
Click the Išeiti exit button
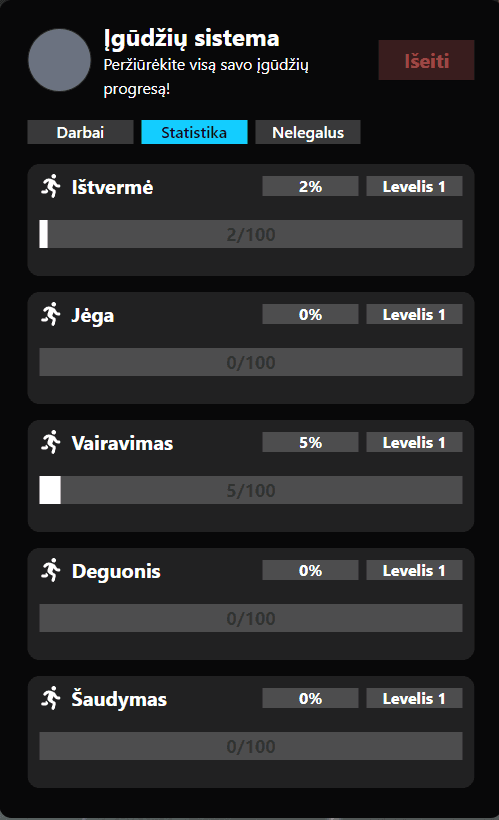426,61
